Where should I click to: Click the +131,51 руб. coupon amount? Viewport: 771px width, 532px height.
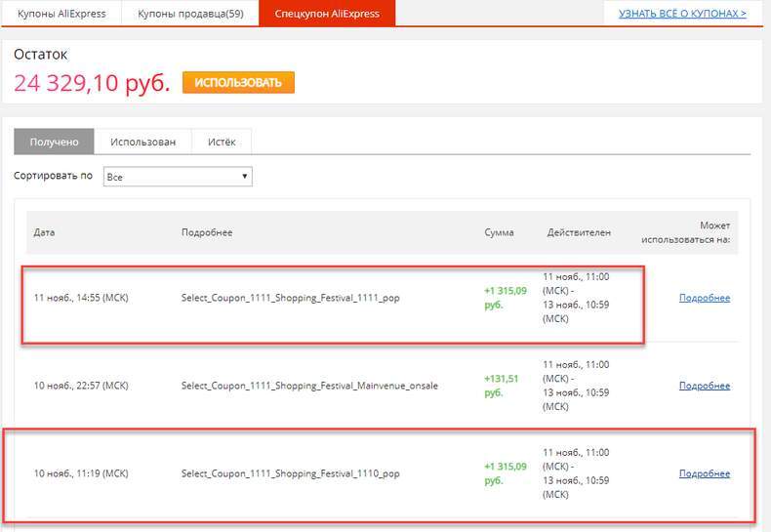(x=503, y=386)
